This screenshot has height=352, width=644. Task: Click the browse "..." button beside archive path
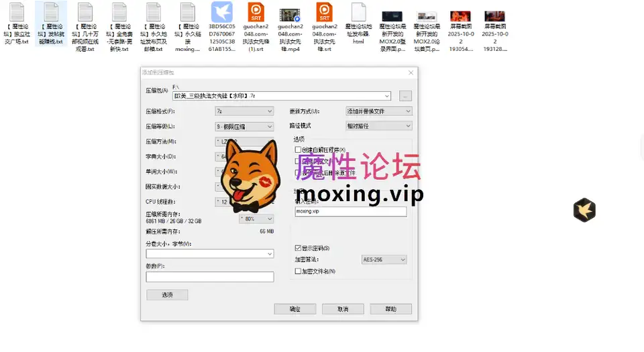405,96
